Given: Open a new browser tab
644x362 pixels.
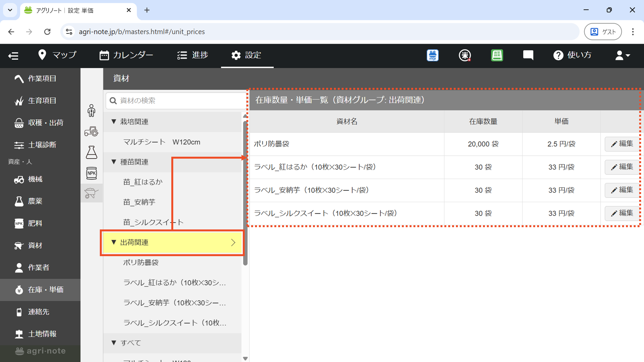Looking at the screenshot, I should (x=147, y=10).
